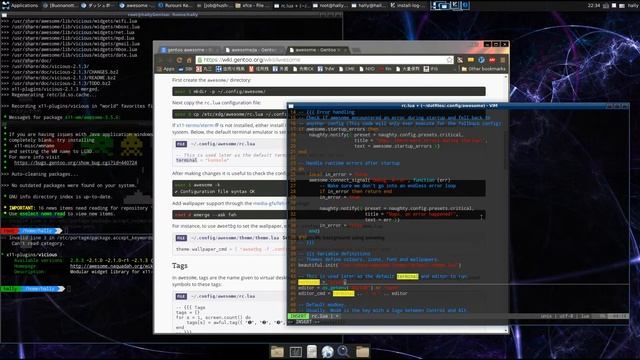Open the CME bookmark folder
The width and height of the screenshot is (640, 360).
(x=347, y=69)
